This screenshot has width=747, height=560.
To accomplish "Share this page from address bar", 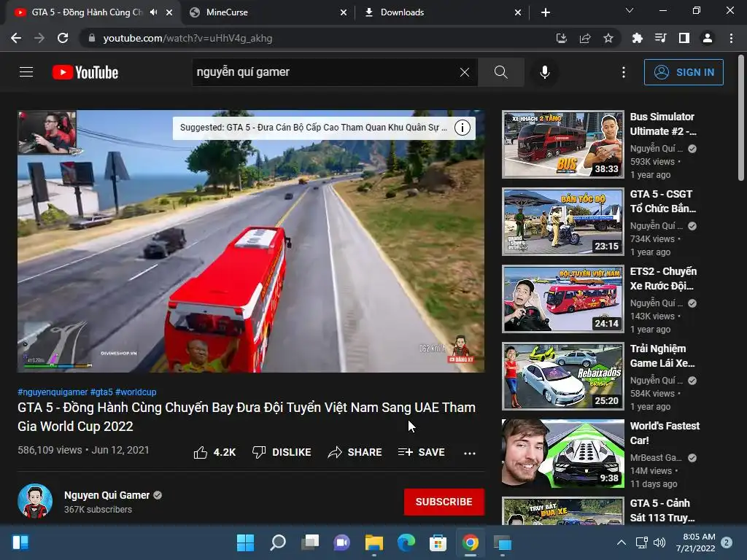I will (x=585, y=38).
